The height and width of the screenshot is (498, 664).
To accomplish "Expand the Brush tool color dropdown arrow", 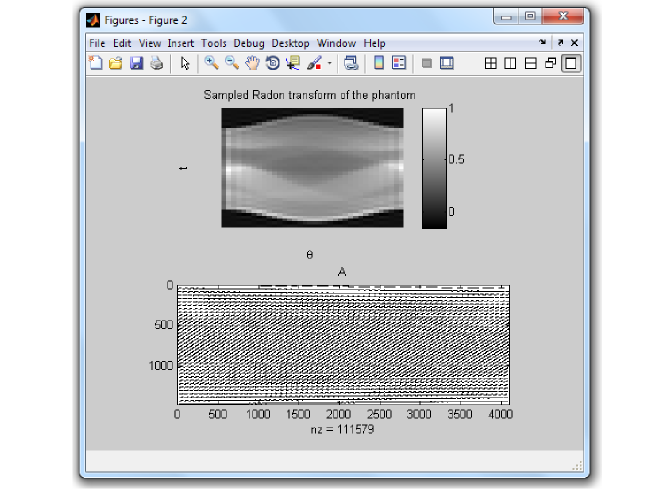I will [329, 64].
